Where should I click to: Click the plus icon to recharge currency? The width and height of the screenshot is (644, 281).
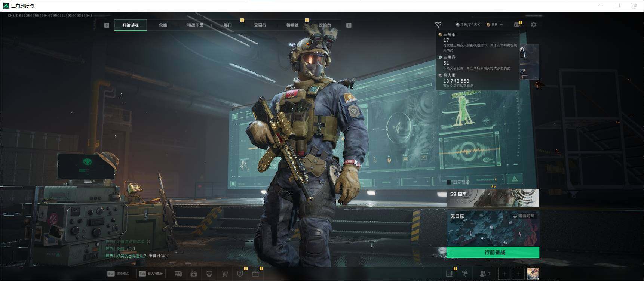pos(501,25)
